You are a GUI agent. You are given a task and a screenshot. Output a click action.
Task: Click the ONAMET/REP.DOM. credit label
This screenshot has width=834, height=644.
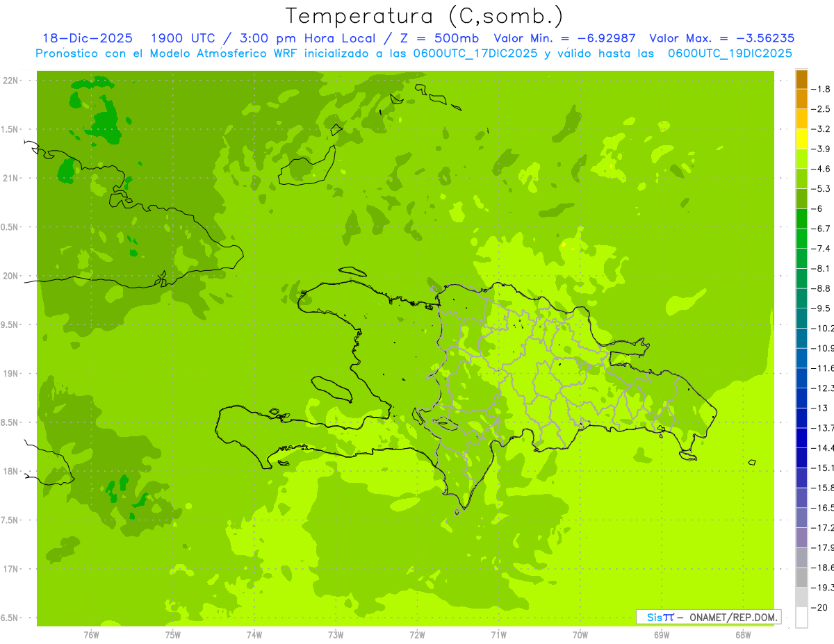[733, 617]
